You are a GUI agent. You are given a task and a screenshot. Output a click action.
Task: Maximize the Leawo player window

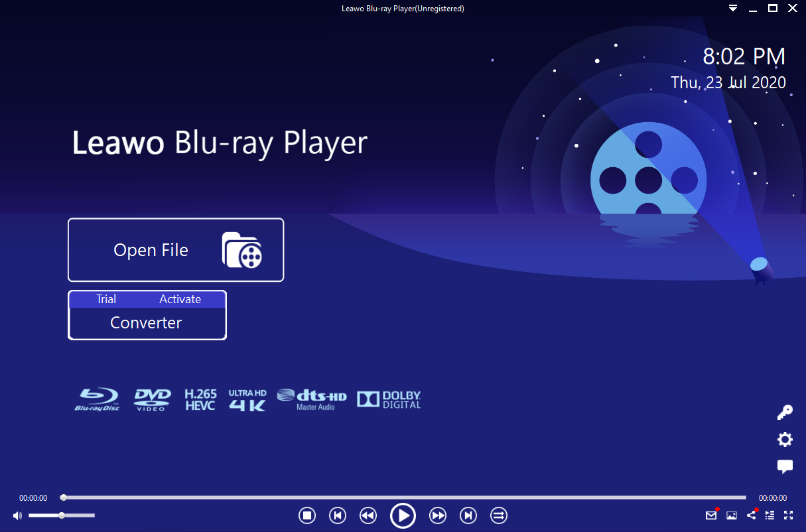click(773, 9)
